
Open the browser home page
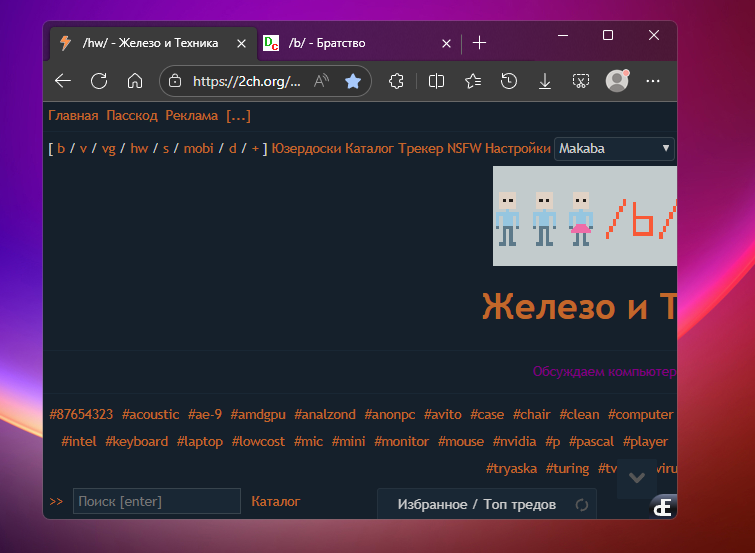(135, 81)
